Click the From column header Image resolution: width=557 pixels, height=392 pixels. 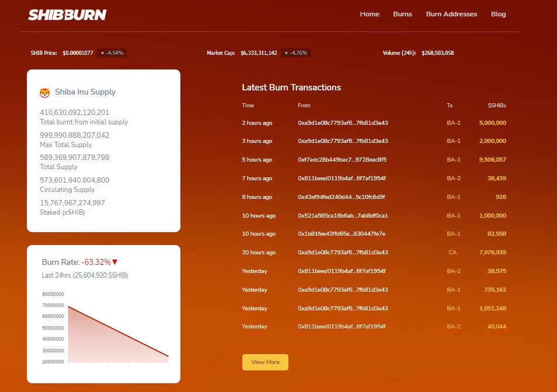coord(304,106)
